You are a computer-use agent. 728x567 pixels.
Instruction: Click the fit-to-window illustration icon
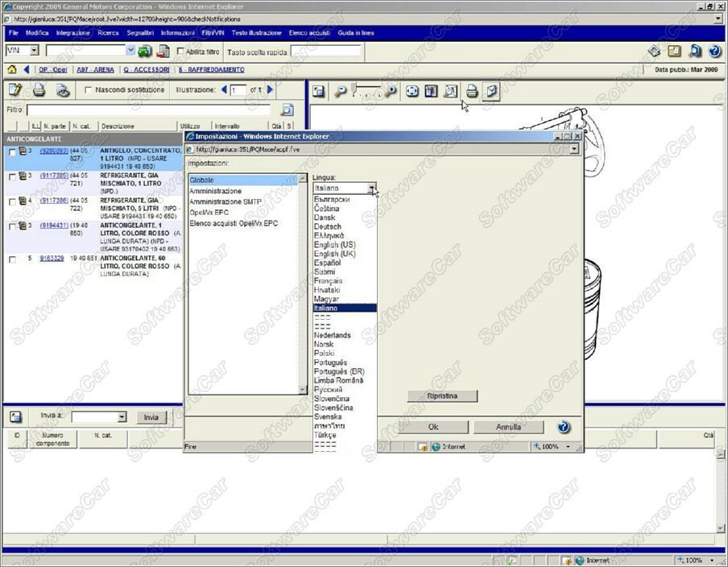(x=412, y=92)
